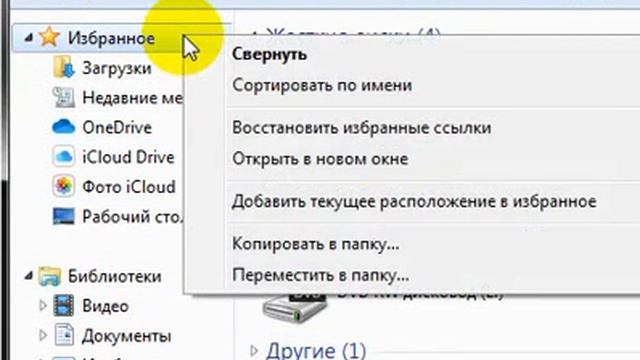
Task: Click the Документы library icon
Action: pyautogui.click(x=64, y=335)
